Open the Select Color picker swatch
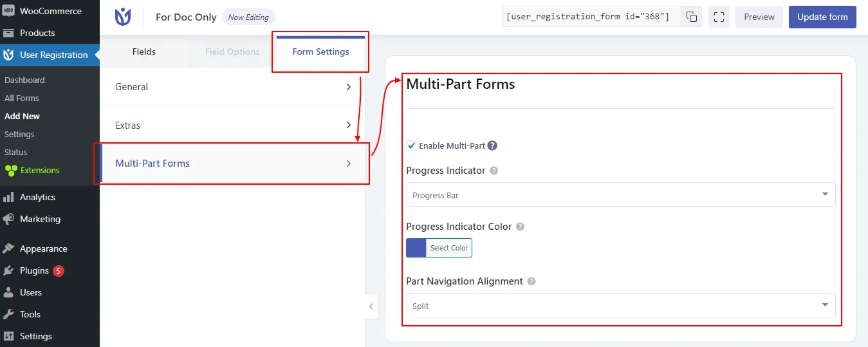The height and width of the screenshot is (347, 868). [x=416, y=248]
